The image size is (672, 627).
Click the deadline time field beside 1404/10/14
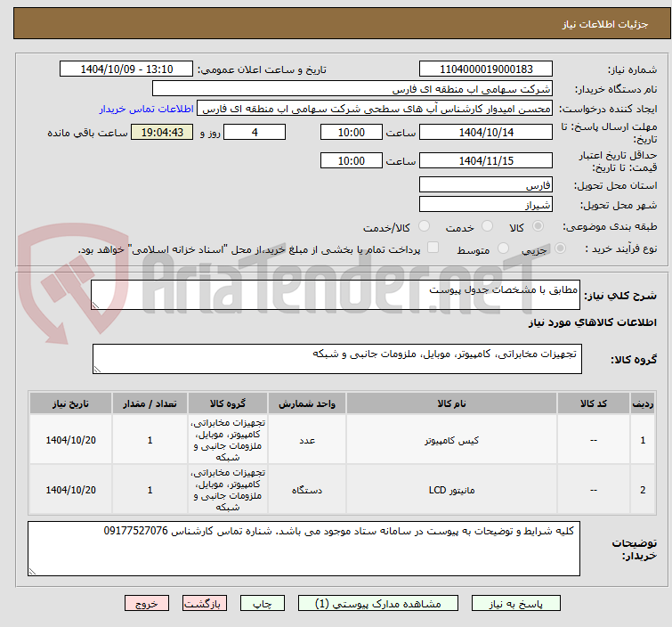click(351, 132)
